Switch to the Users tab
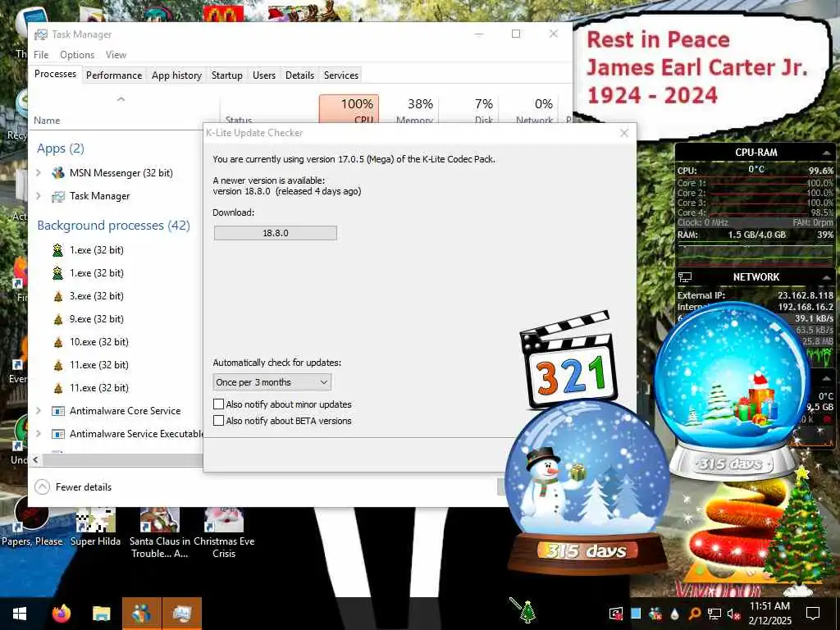The width and height of the screenshot is (840, 630). click(x=263, y=75)
